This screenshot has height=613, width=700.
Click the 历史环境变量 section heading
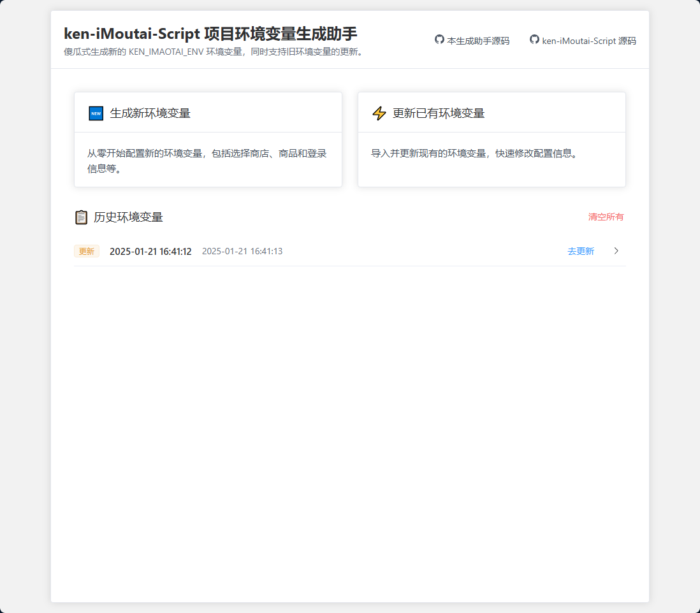(x=128, y=217)
